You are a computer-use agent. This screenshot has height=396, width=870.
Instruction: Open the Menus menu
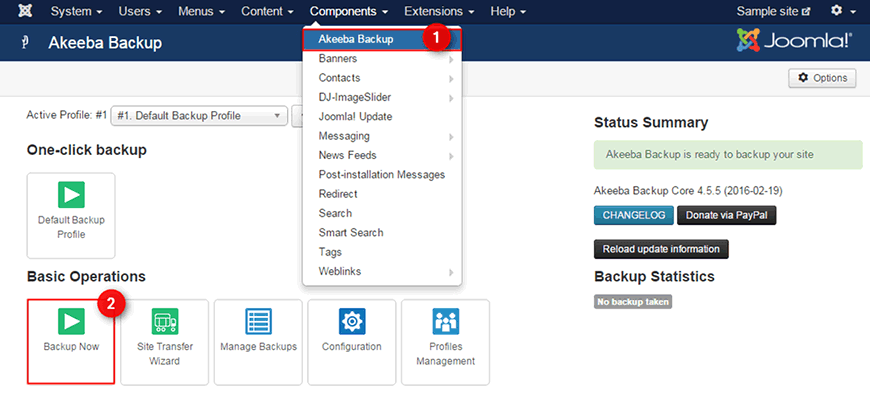201,11
